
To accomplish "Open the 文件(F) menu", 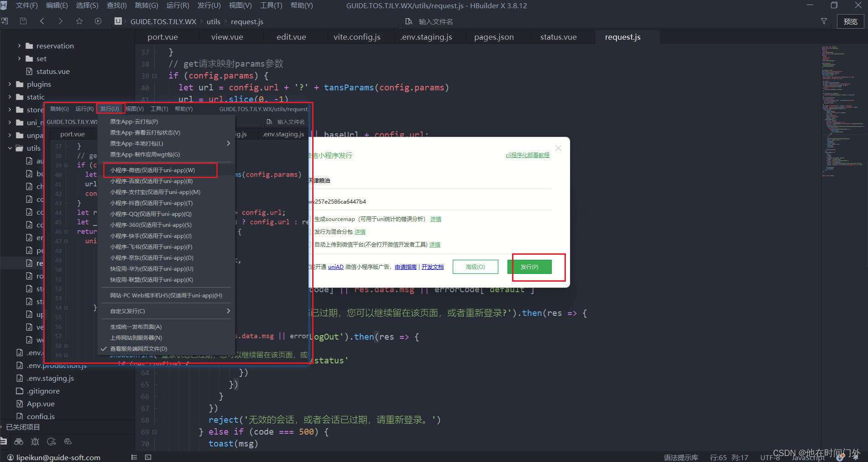I will [26, 5].
